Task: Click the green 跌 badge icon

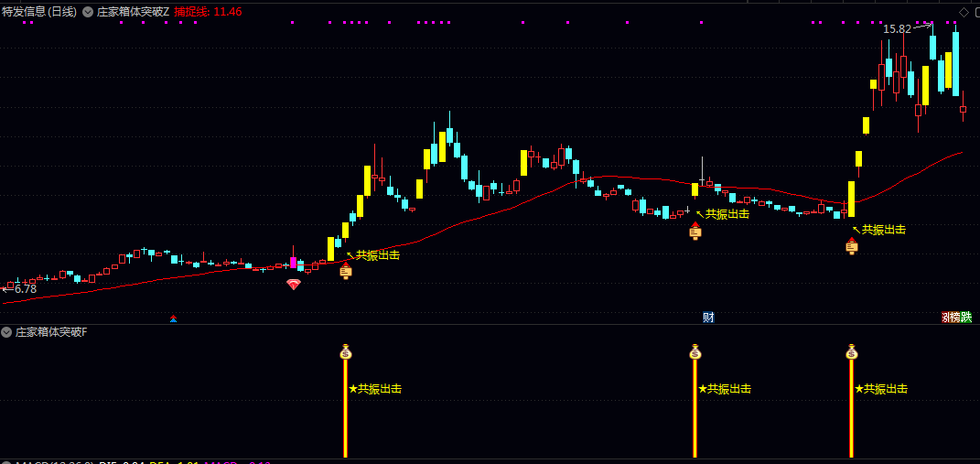Action: (x=966, y=317)
